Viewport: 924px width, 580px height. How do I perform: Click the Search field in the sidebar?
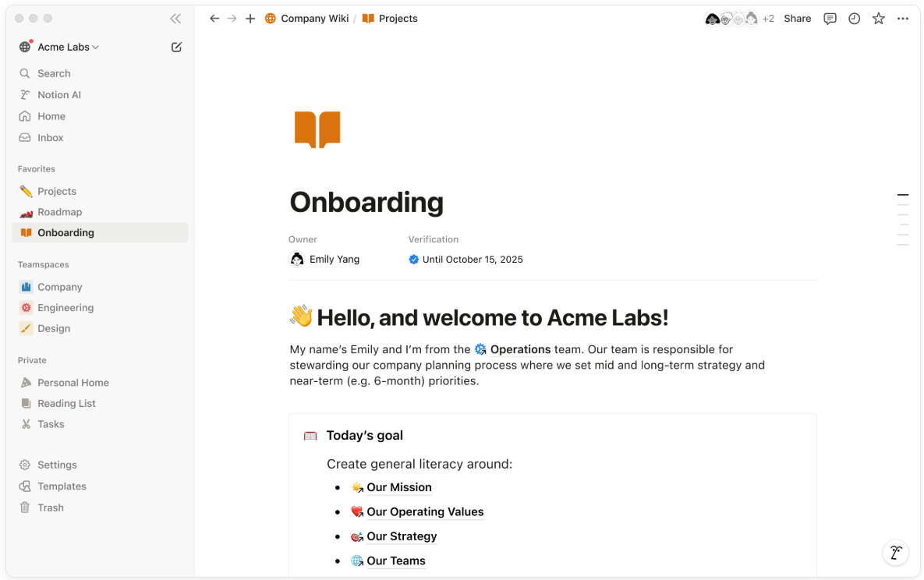point(53,72)
